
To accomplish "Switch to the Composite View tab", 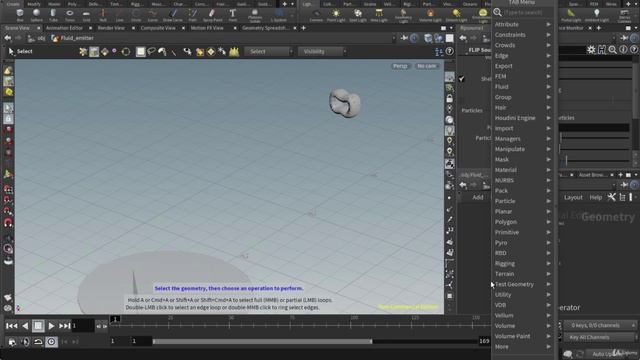I will click(158, 28).
